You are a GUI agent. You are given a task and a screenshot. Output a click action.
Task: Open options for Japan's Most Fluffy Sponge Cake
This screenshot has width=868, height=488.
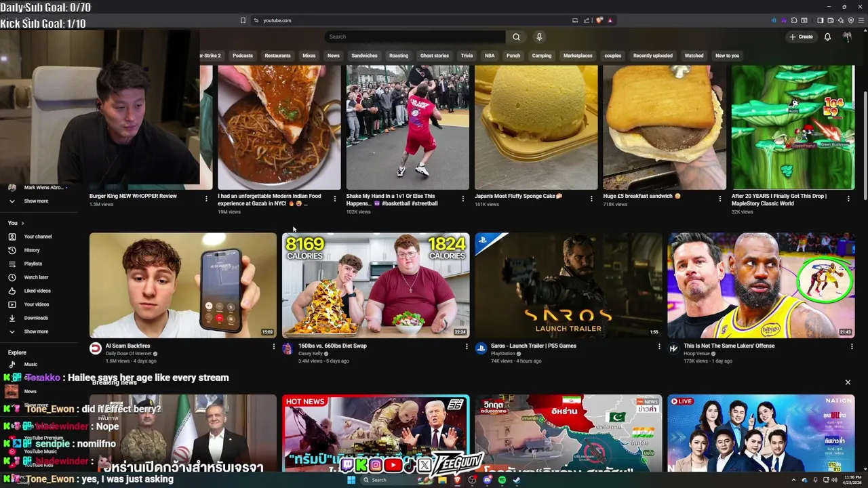coord(591,199)
